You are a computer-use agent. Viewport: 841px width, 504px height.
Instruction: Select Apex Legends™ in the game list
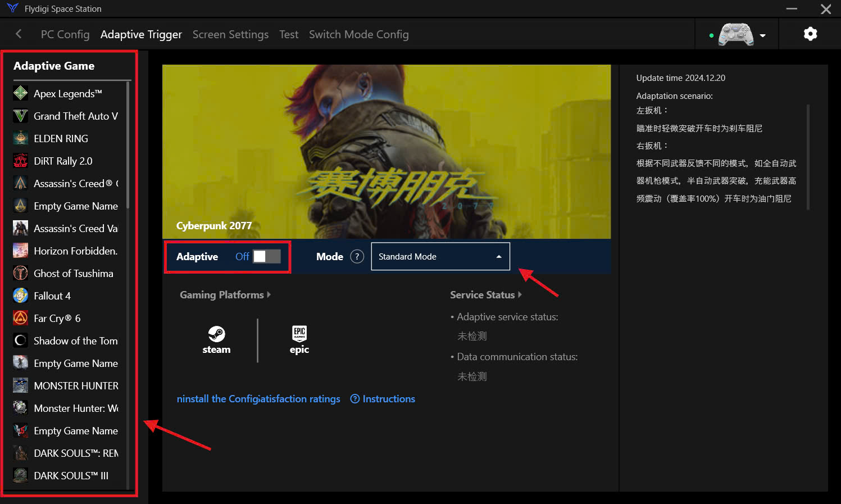coord(68,94)
